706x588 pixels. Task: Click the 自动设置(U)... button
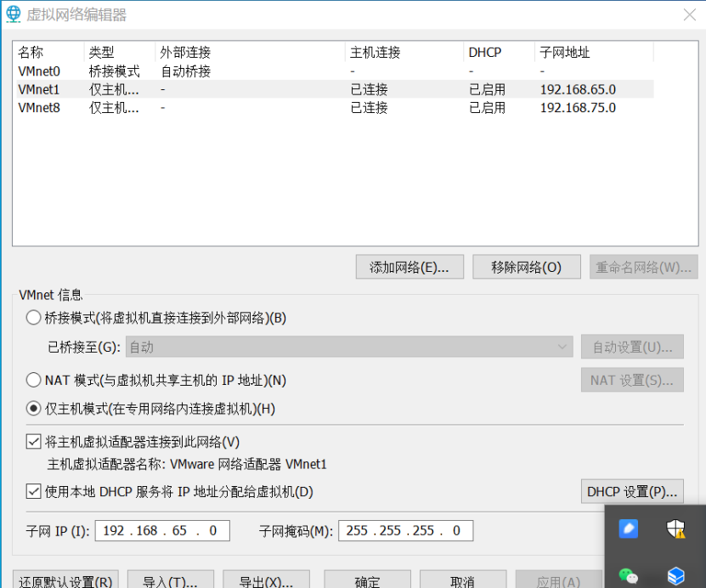tap(632, 347)
